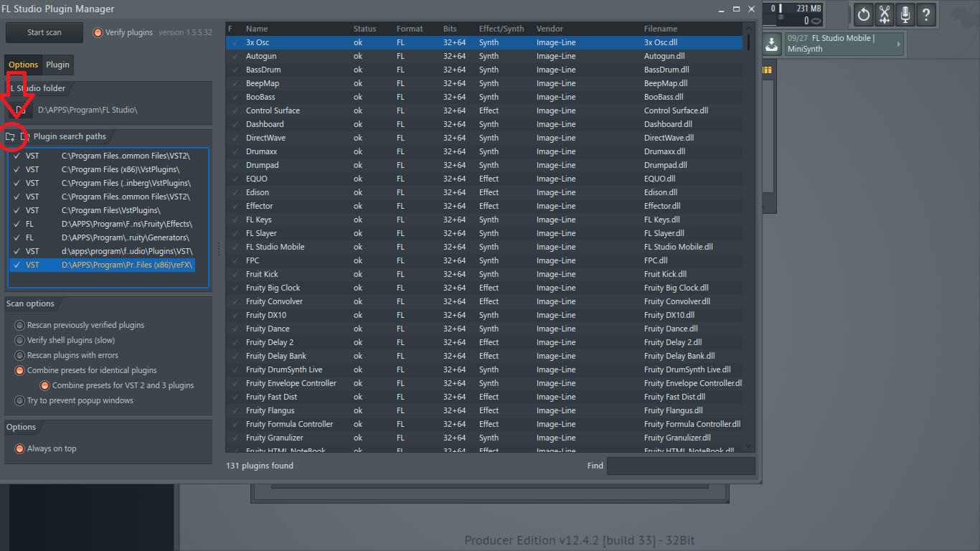Toggle the favorite checkmark for Edison
Image resolution: width=980 pixels, height=551 pixels.
(234, 192)
